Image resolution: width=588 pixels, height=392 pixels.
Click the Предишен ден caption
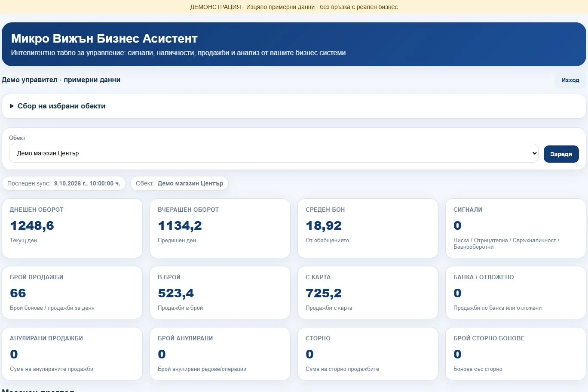[x=177, y=241]
